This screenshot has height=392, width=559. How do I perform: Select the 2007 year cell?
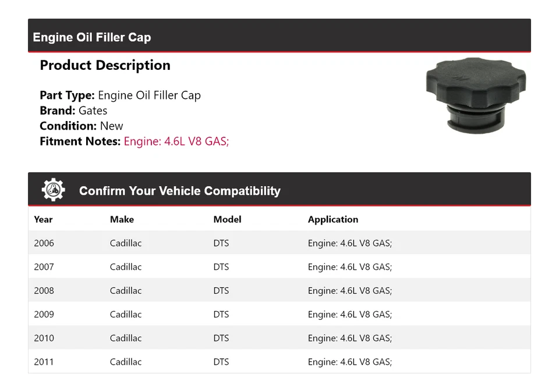click(x=44, y=267)
